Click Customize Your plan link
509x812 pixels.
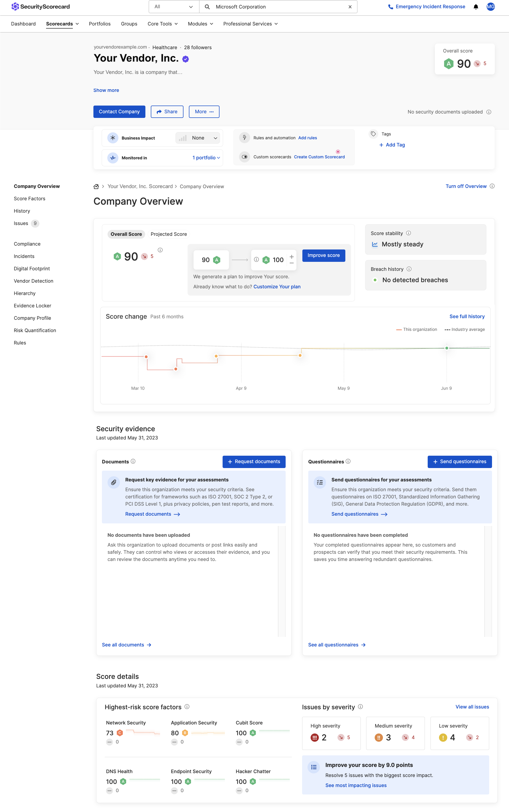click(x=277, y=287)
